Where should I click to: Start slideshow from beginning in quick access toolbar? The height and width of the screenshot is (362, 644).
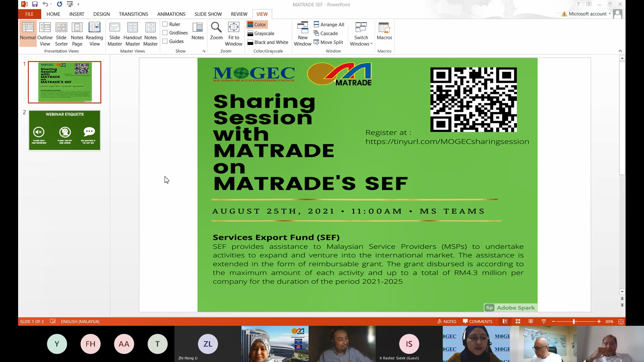coord(70,4)
